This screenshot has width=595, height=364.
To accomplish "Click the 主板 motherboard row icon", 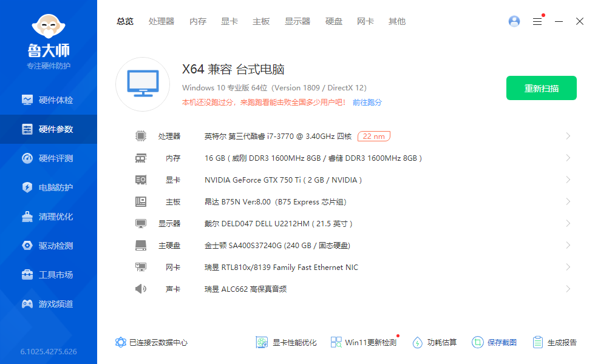I will point(141,201).
